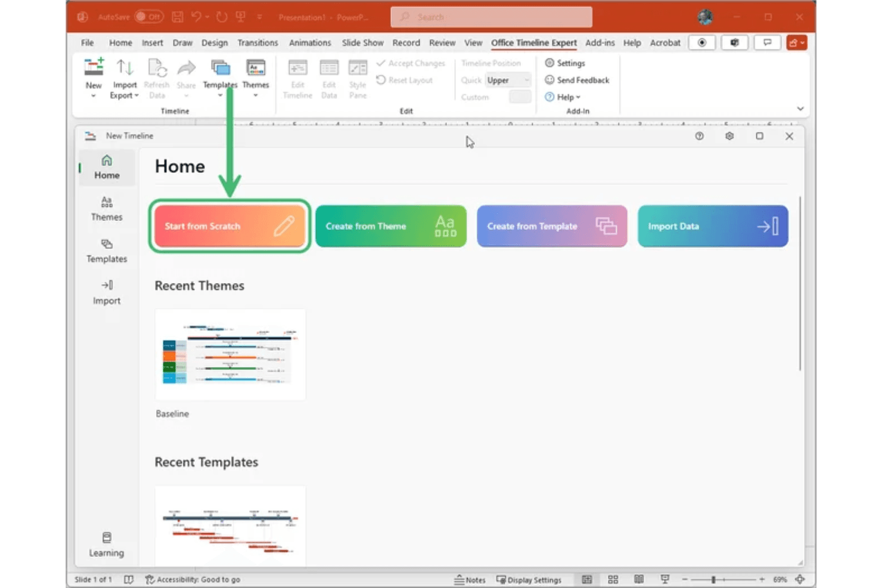Viewport: 882px width, 588px height.
Task: Open the Slide Show ribbon tab
Action: (x=362, y=43)
